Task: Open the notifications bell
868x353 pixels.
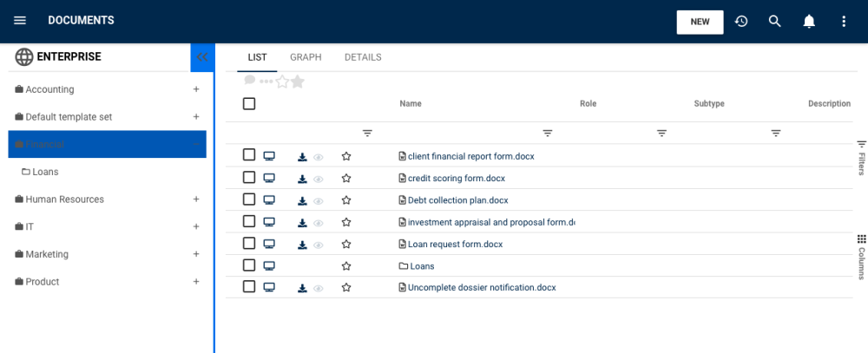Action: point(809,21)
